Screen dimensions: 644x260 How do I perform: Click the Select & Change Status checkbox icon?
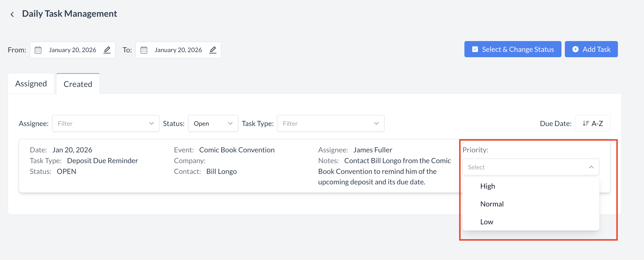pyautogui.click(x=475, y=49)
